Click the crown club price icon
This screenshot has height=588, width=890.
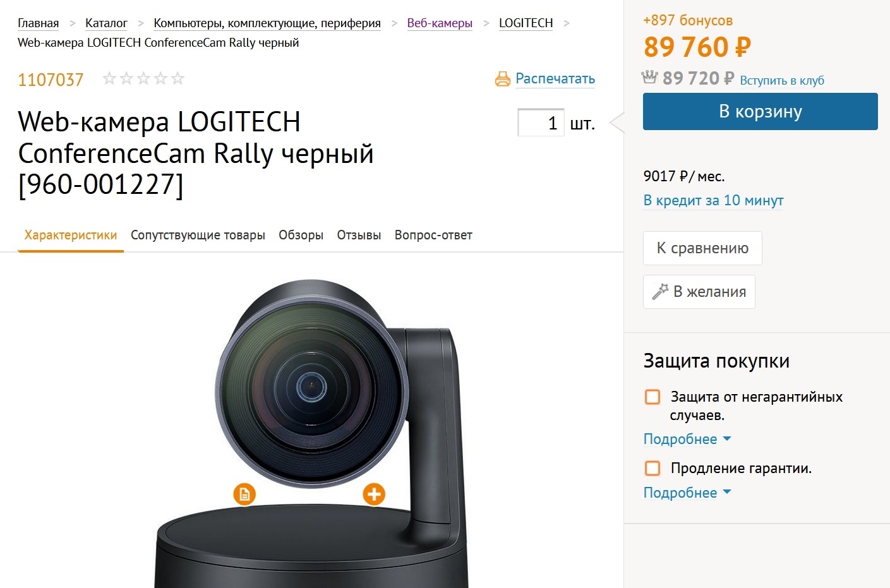650,78
